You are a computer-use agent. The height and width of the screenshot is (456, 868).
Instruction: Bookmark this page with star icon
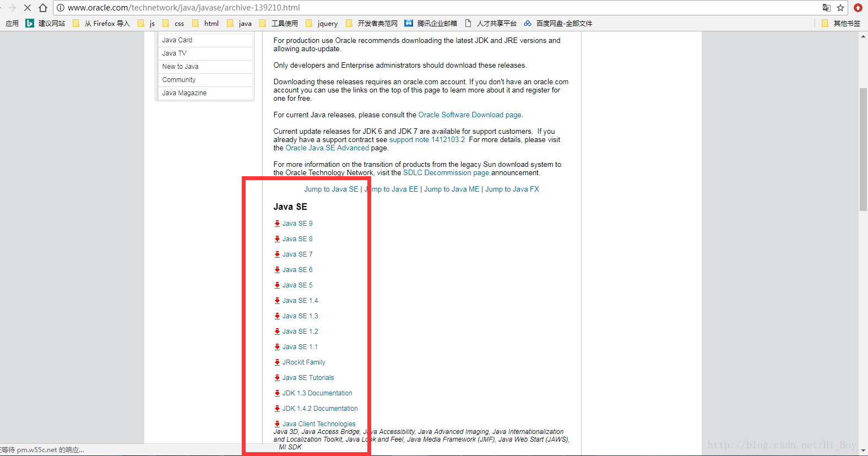click(840, 8)
